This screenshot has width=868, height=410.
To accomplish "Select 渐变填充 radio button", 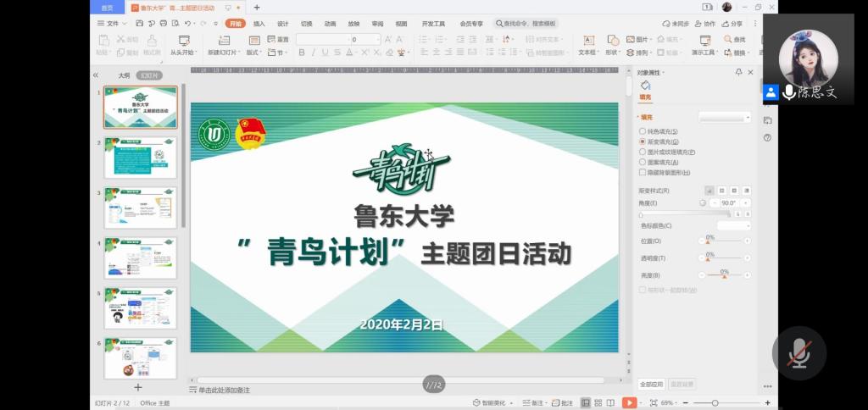I will (643, 141).
